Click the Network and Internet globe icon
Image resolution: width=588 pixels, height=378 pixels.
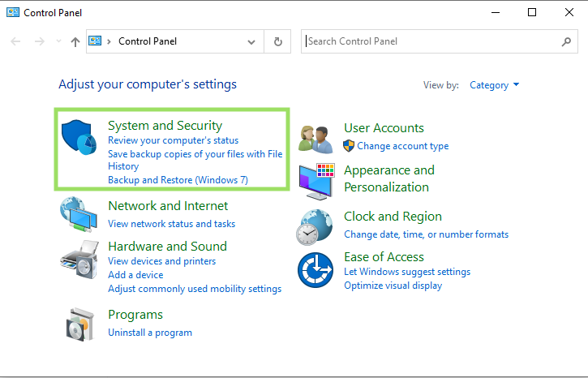tap(79, 214)
